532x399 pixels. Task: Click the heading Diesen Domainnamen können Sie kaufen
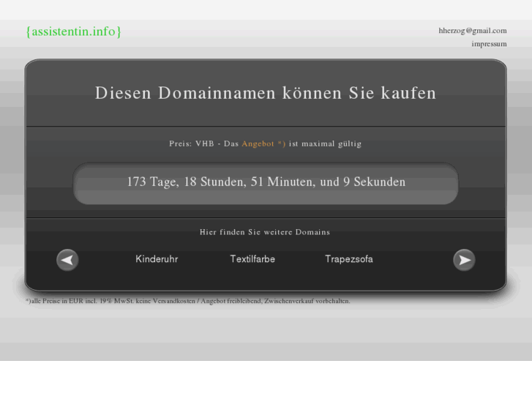click(x=266, y=93)
